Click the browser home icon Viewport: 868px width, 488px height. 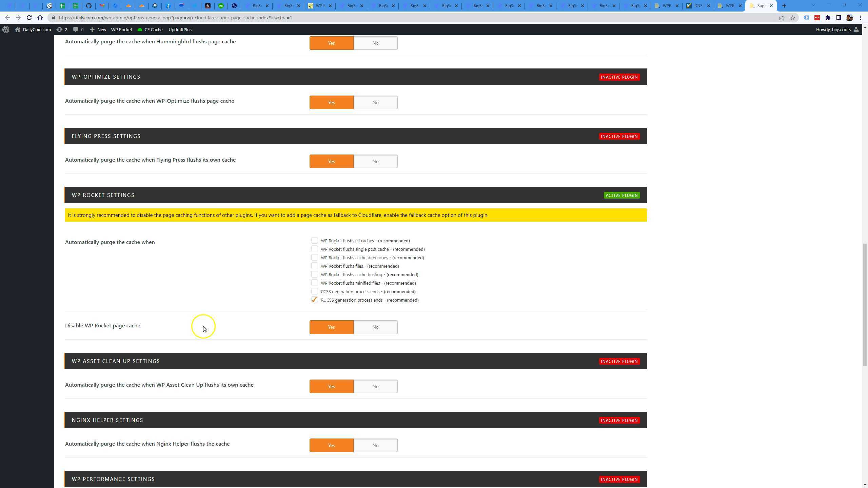coord(40,18)
